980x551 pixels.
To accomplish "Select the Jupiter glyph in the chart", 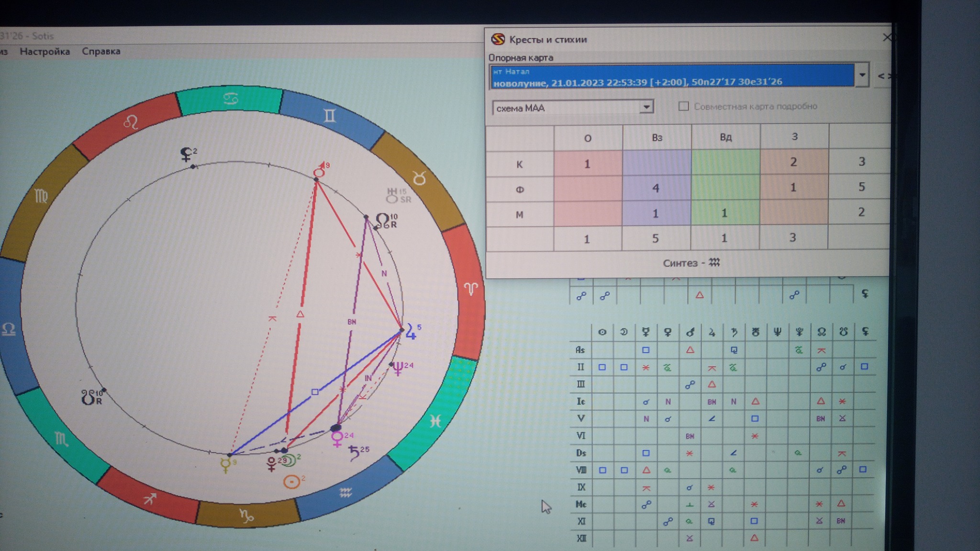I will point(411,331).
